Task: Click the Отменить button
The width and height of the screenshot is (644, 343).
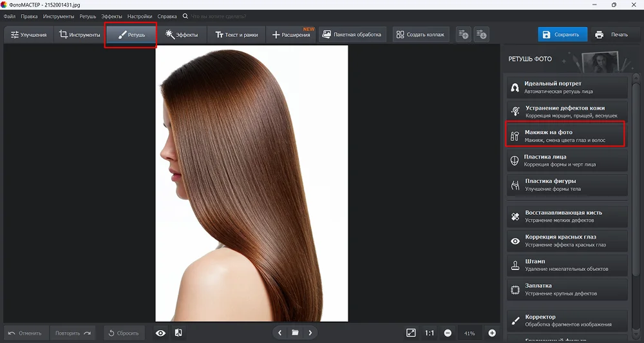Action: pos(26,333)
